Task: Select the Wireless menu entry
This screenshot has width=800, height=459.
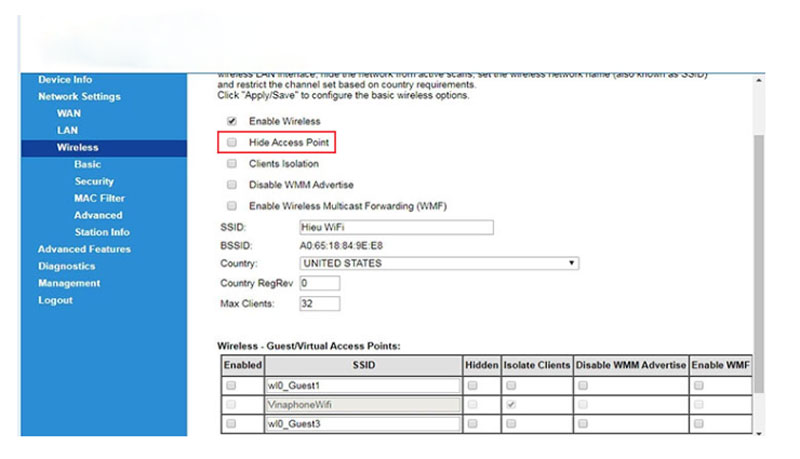Action: click(104, 147)
